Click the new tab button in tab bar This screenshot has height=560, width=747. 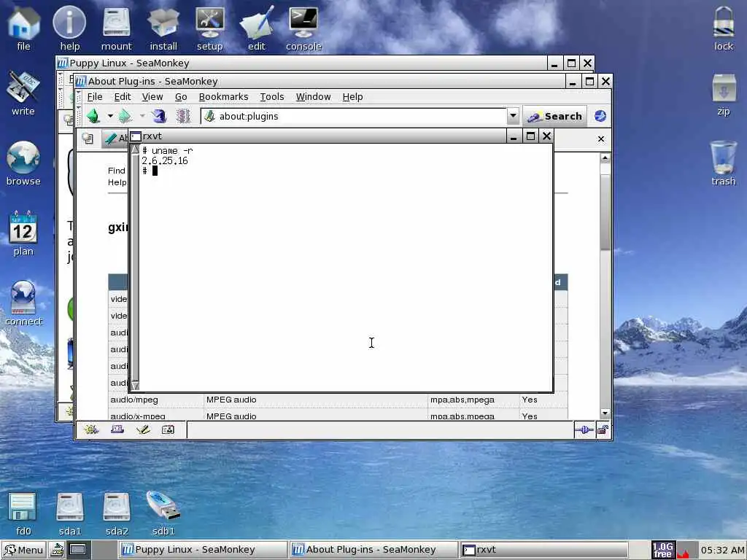point(88,139)
